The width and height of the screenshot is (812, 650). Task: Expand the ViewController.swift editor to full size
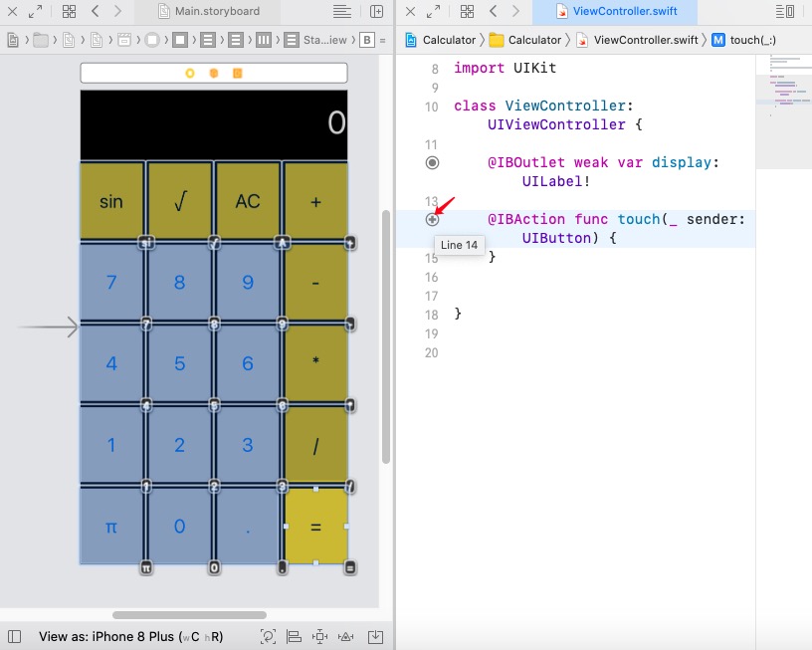pos(433,11)
